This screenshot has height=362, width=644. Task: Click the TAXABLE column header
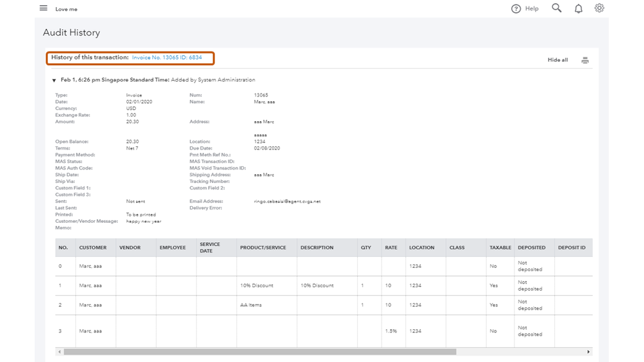click(x=500, y=247)
